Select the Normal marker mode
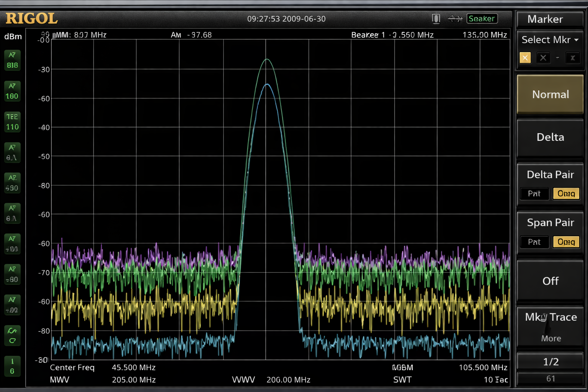Screen dimensions: 588x392 [x=550, y=95]
